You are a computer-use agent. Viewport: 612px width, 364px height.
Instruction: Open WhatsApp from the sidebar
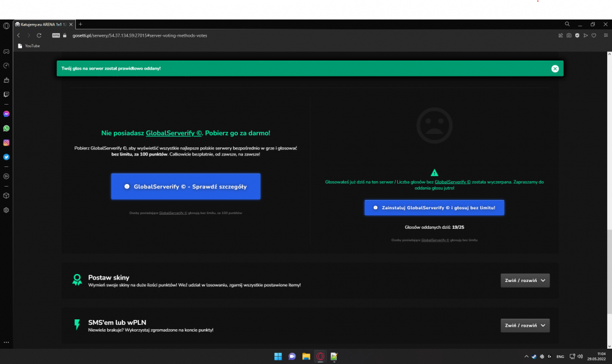tap(6, 128)
